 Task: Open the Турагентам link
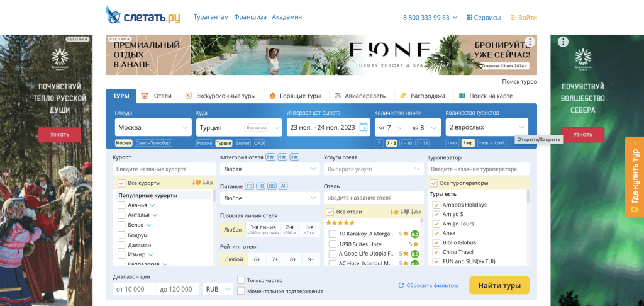coord(211,17)
